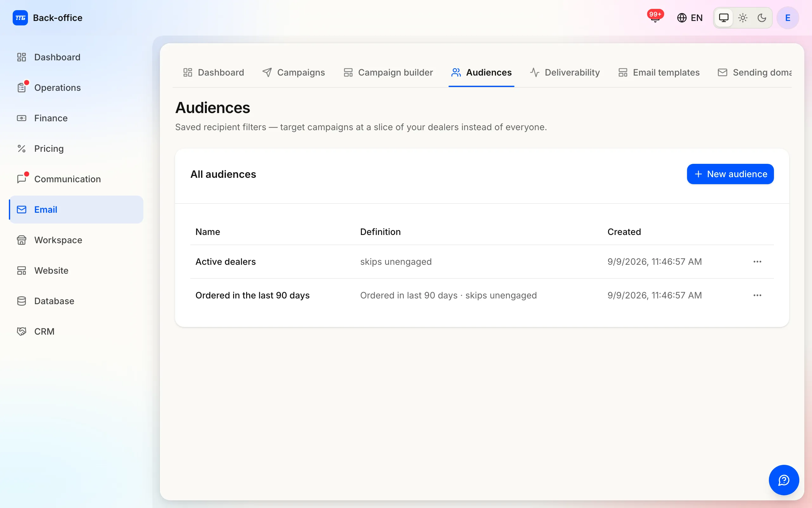The image size is (812, 508).
Task: Open Dashboard in the left sidebar
Action: tap(76, 57)
